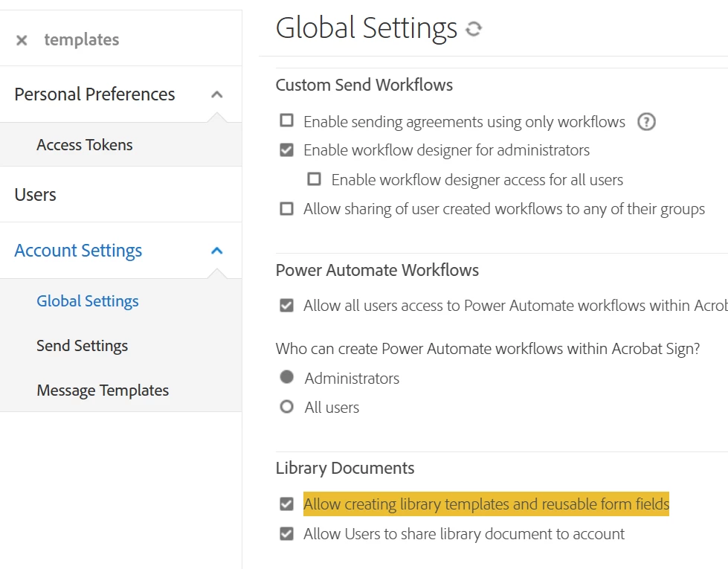Uncheck Power Automate workflows access checkbox

286,306
